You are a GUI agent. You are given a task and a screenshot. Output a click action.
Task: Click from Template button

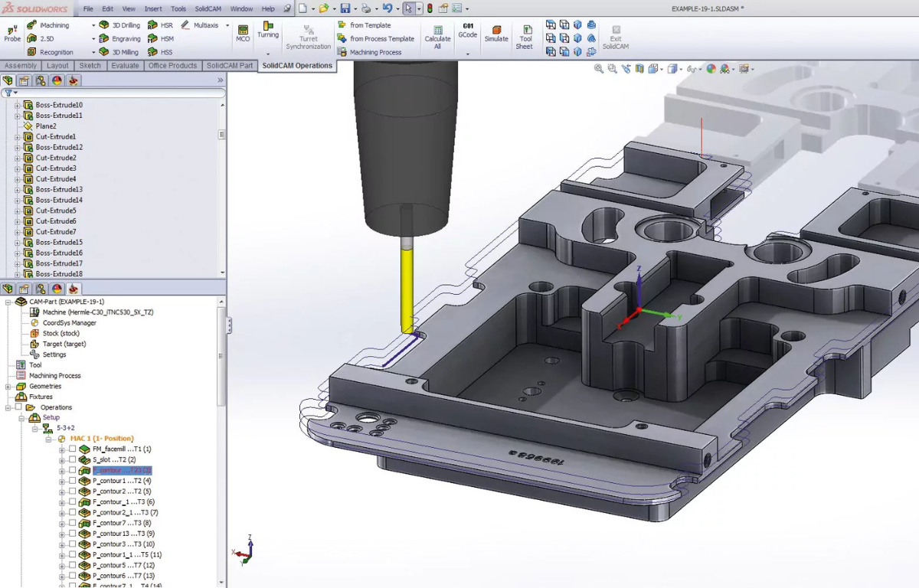click(370, 25)
